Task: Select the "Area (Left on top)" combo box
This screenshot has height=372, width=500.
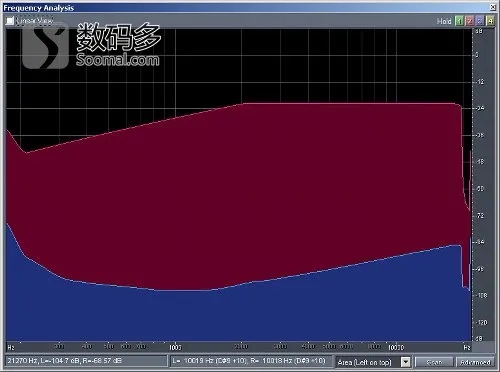Action: coord(373,362)
